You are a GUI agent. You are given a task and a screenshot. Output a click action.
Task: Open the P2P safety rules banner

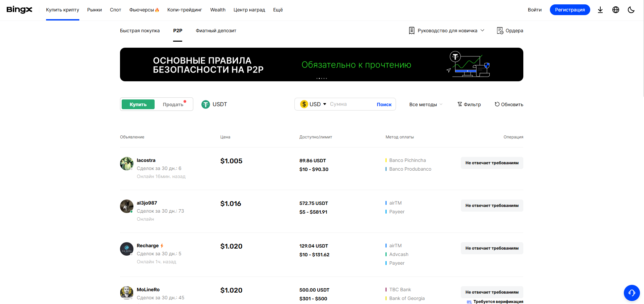click(x=322, y=64)
